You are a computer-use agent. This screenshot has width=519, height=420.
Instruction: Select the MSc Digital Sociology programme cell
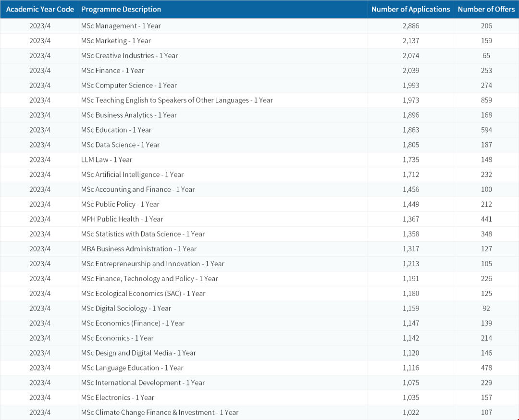click(x=126, y=309)
